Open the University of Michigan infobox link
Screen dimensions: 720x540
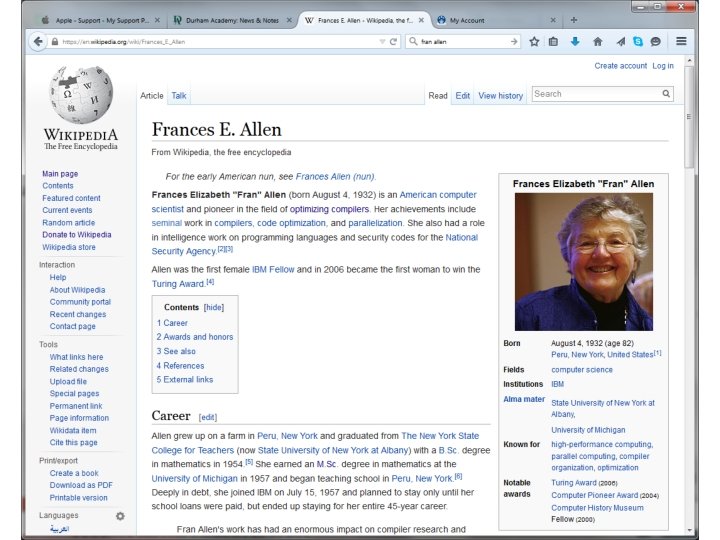click(x=588, y=430)
